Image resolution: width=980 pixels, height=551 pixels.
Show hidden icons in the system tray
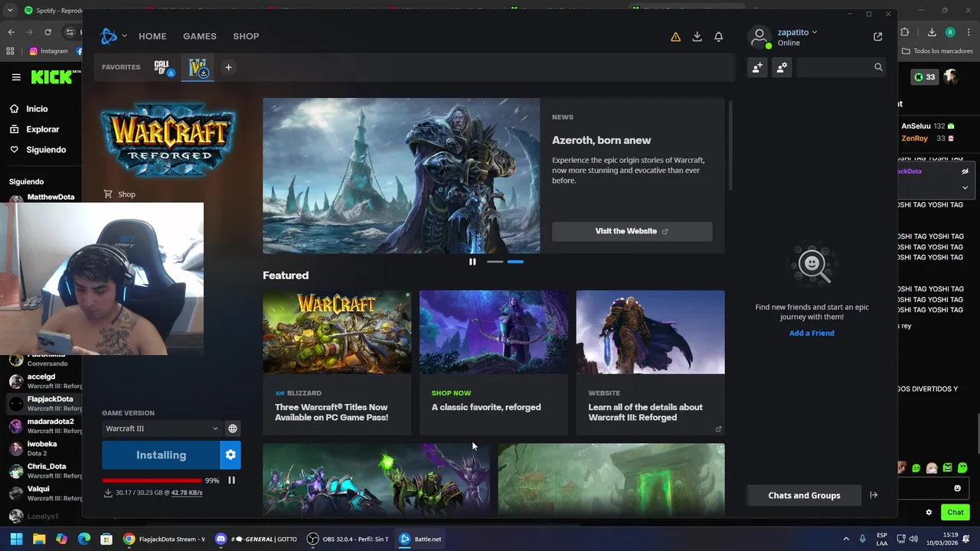pyautogui.click(x=846, y=539)
